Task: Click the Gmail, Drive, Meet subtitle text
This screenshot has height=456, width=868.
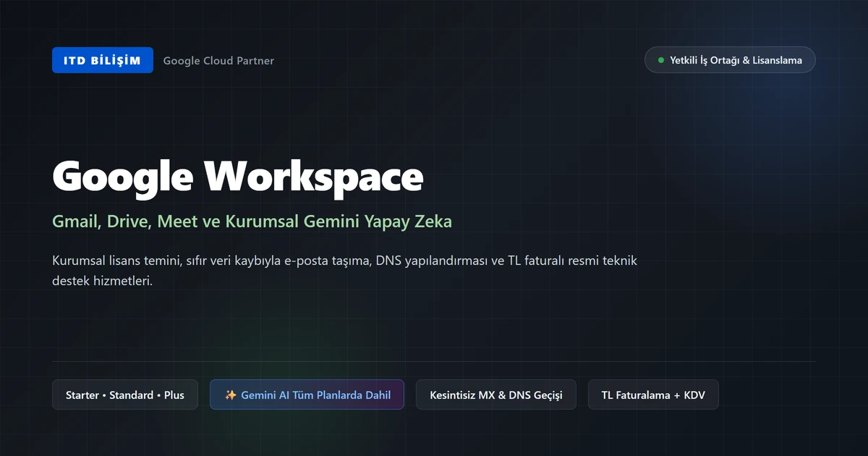Action: pos(252,221)
